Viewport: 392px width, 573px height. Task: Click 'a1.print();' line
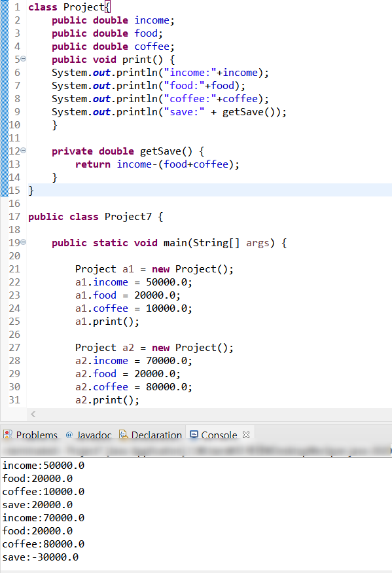tap(107, 322)
